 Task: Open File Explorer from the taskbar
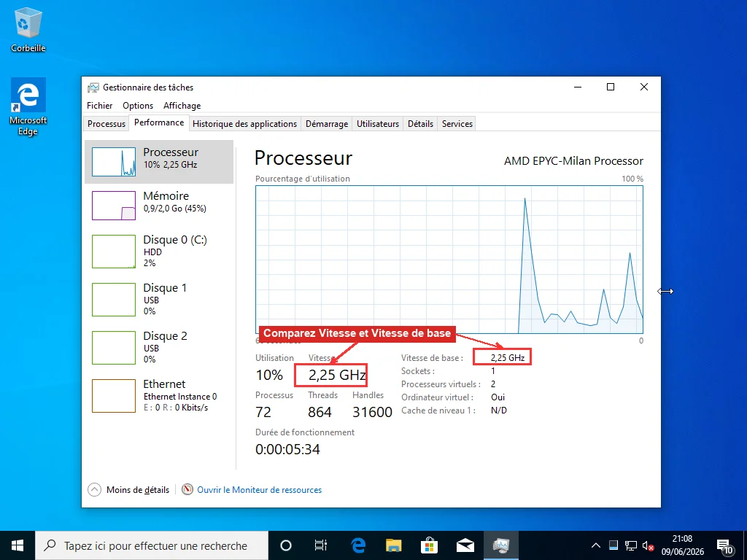click(x=393, y=545)
